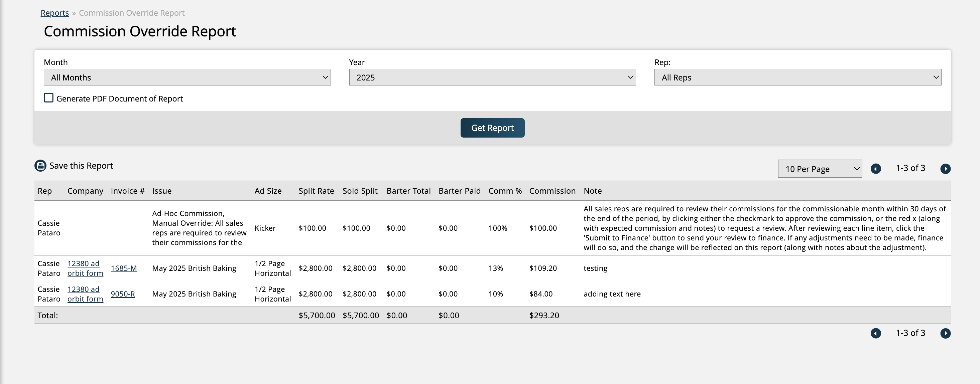Click bottom next page arrow icon
This screenshot has height=384, width=980.
click(x=945, y=334)
